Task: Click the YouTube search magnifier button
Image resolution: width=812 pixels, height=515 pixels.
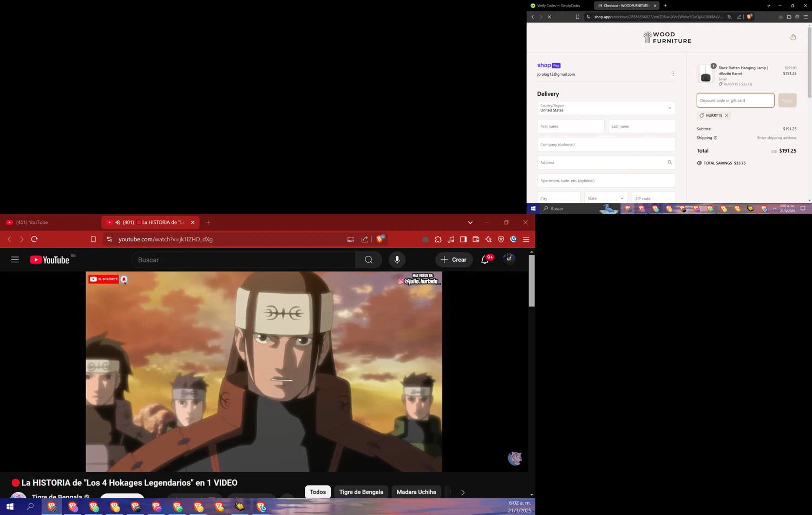Action: click(369, 260)
